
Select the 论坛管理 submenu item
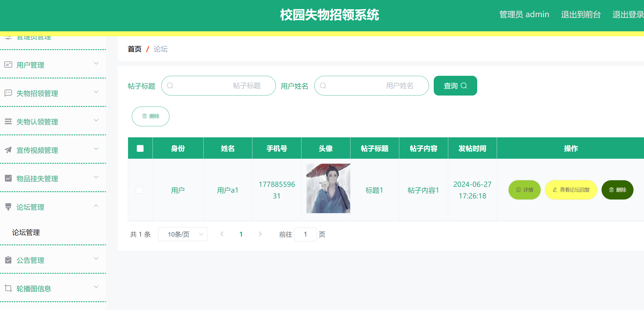(x=26, y=232)
